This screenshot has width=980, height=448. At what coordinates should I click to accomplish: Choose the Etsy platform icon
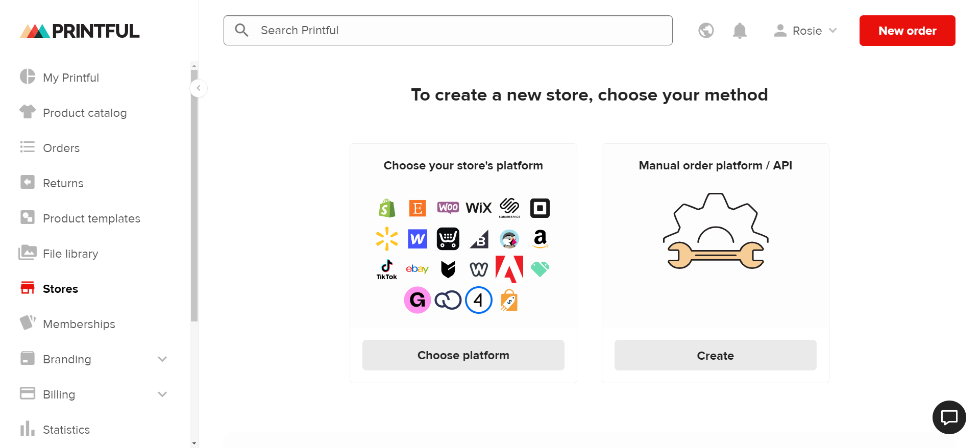pyautogui.click(x=418, y=208)
